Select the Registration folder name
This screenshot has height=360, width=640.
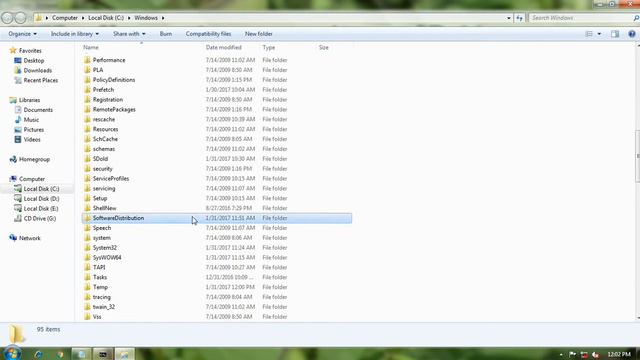[108, 100]
